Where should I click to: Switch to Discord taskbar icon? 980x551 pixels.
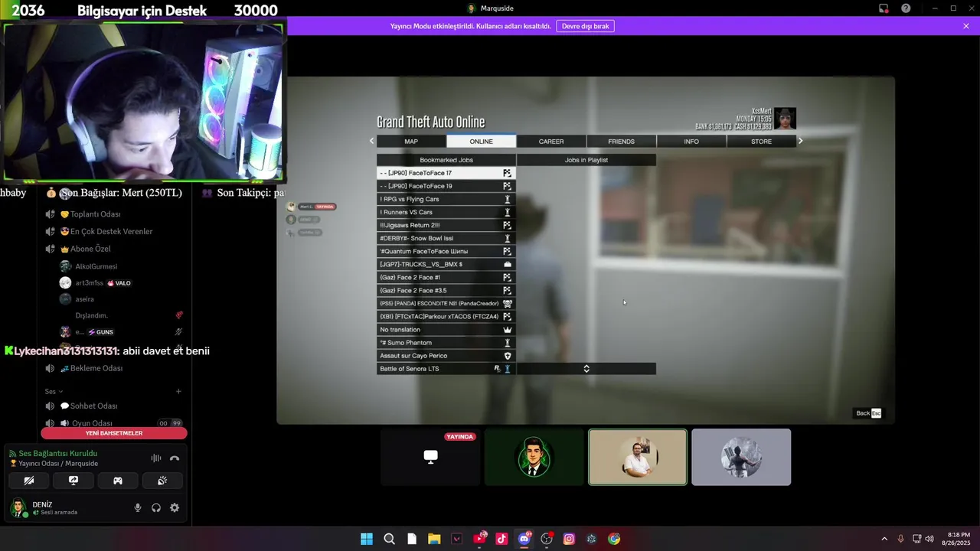[524, 539]
